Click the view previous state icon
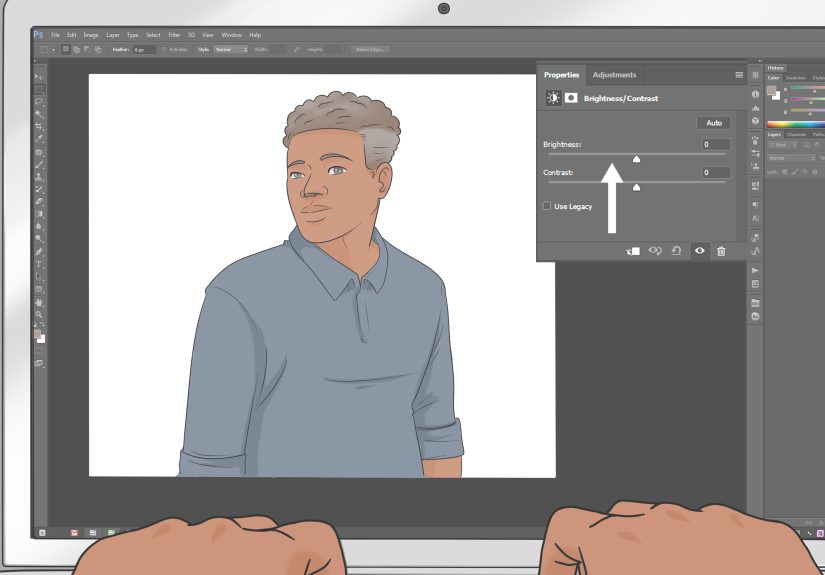 point(655,251)
